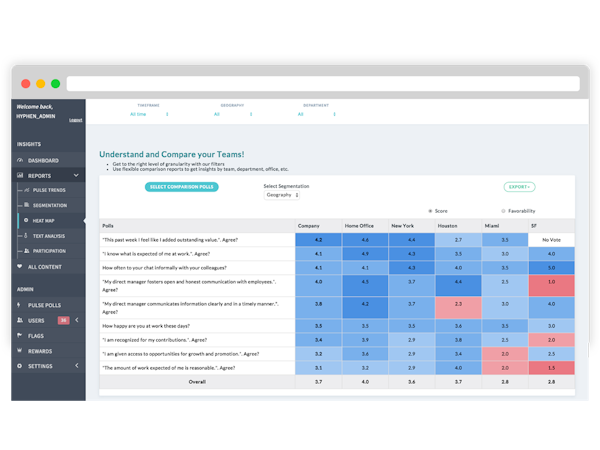Click the Select Comparison Polls button

point(181,187)
